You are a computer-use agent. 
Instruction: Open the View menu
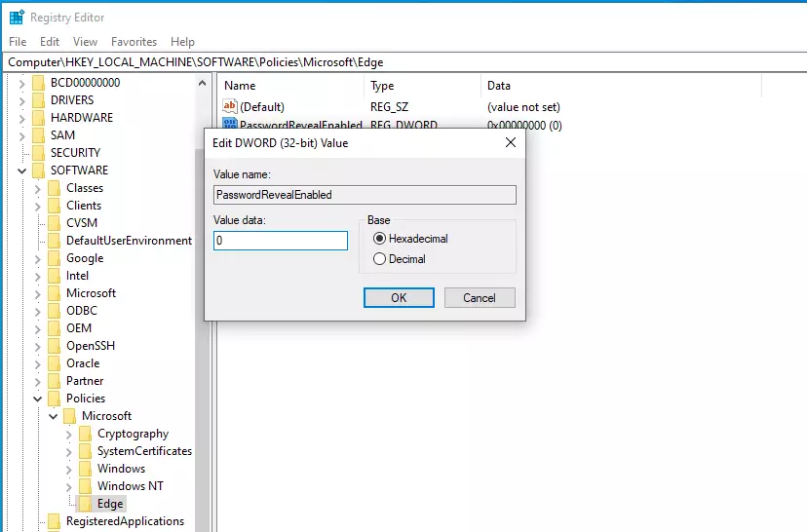tap(85, 42)
